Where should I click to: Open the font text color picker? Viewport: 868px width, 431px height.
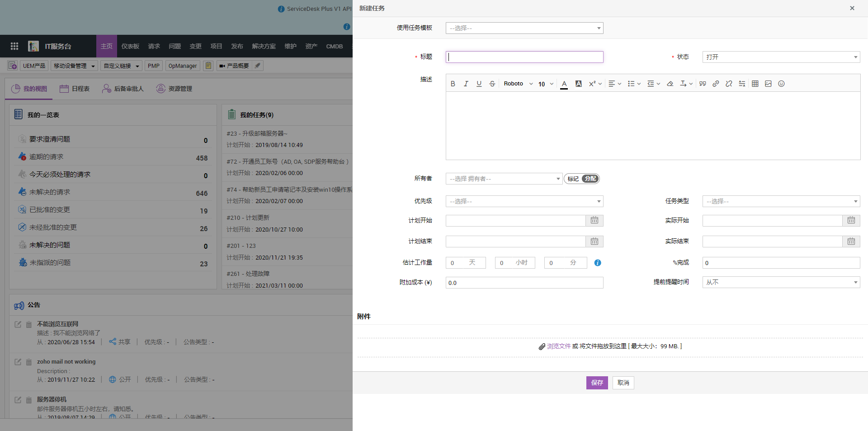564,84
